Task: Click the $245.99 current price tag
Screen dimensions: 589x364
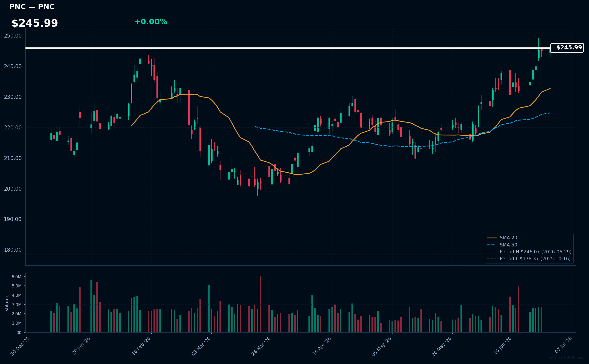Action: (567, 48)
